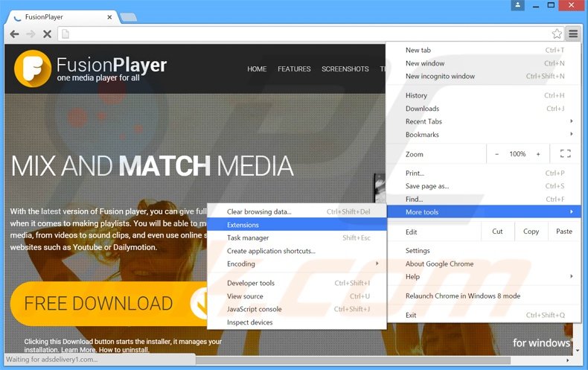Click the FREE DOWNLOAD button
Screen dimensions: 588x370
click(109, 304)
